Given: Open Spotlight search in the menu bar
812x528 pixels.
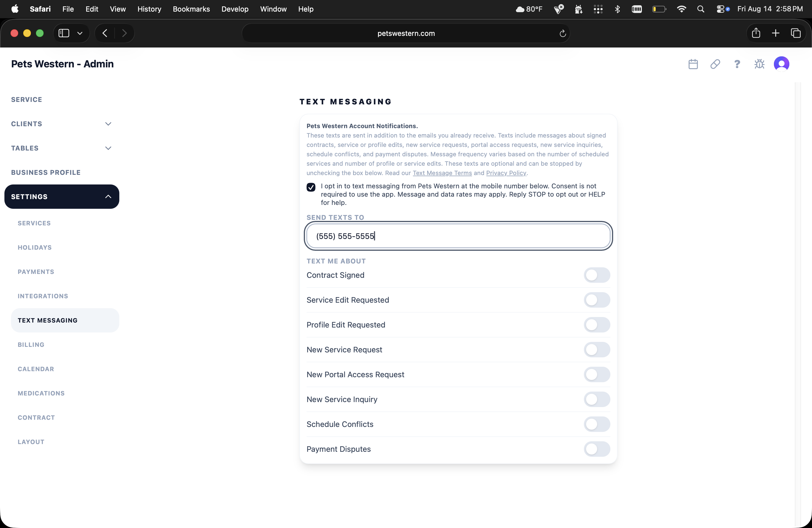Looking at the screenshot, I should coord(700,9).
